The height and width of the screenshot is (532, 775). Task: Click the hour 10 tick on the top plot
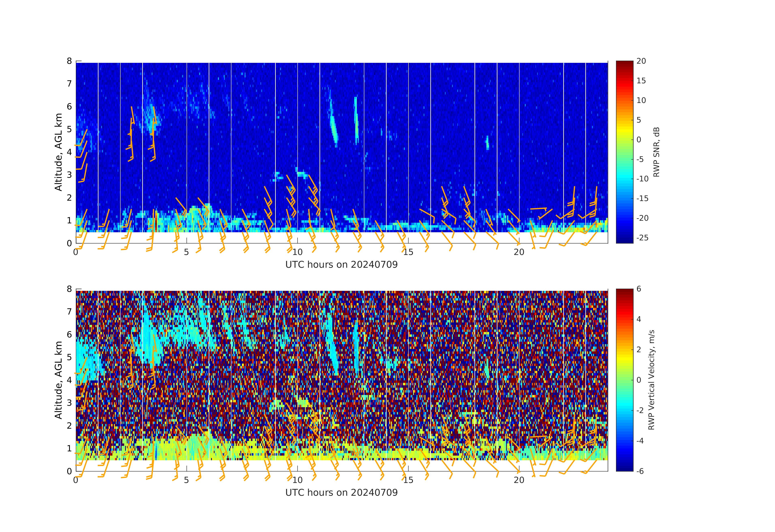coord(297,252)
